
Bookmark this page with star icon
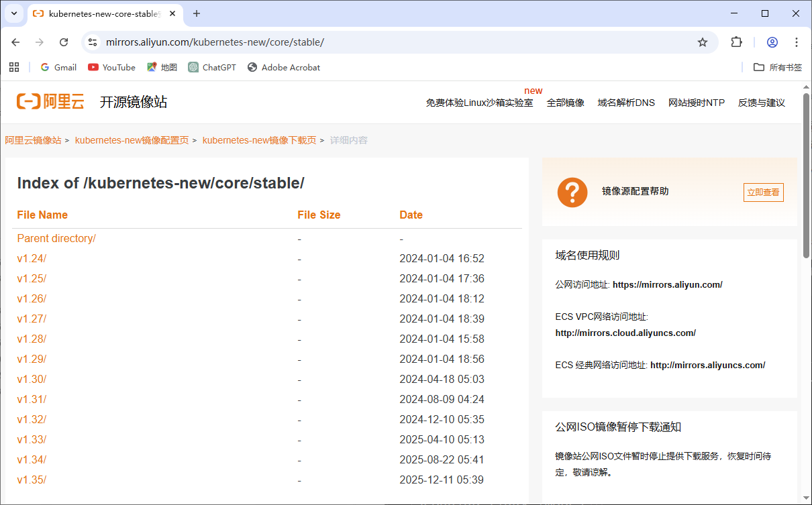[x=703, y=42]
